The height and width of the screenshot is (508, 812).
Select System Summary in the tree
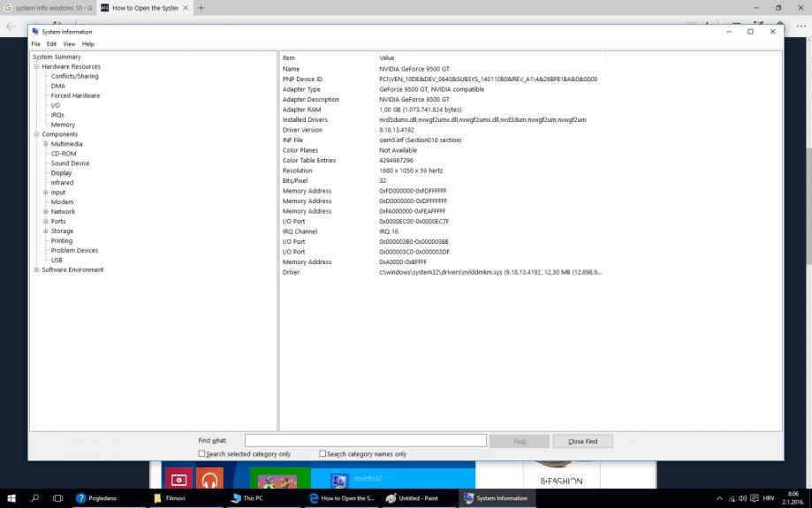(57, 57)
